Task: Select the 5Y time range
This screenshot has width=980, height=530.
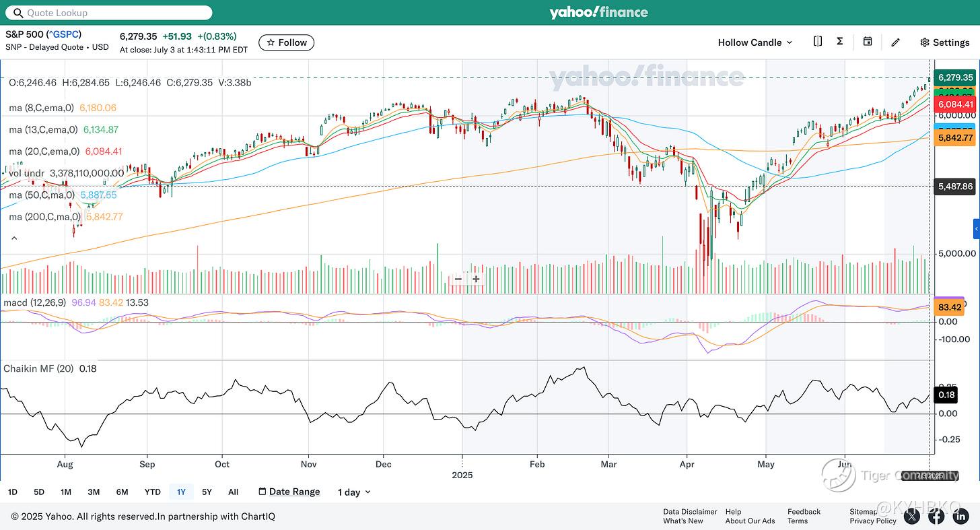Action: [207, 492]
